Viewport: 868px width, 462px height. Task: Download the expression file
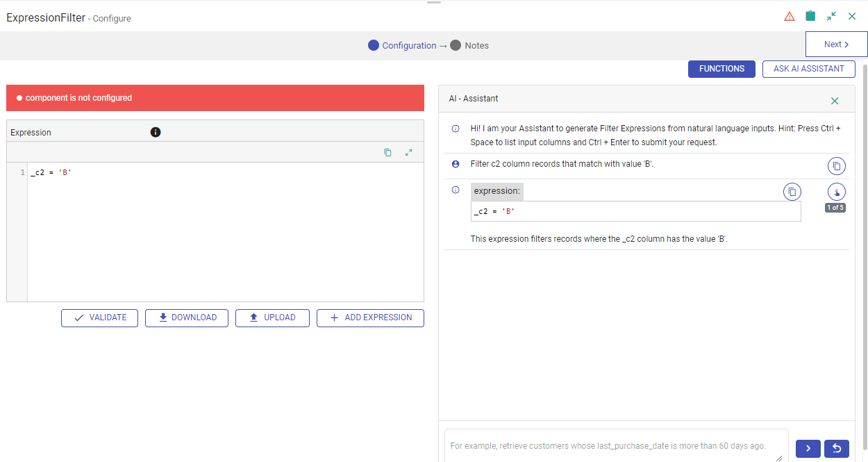point(187,317)
